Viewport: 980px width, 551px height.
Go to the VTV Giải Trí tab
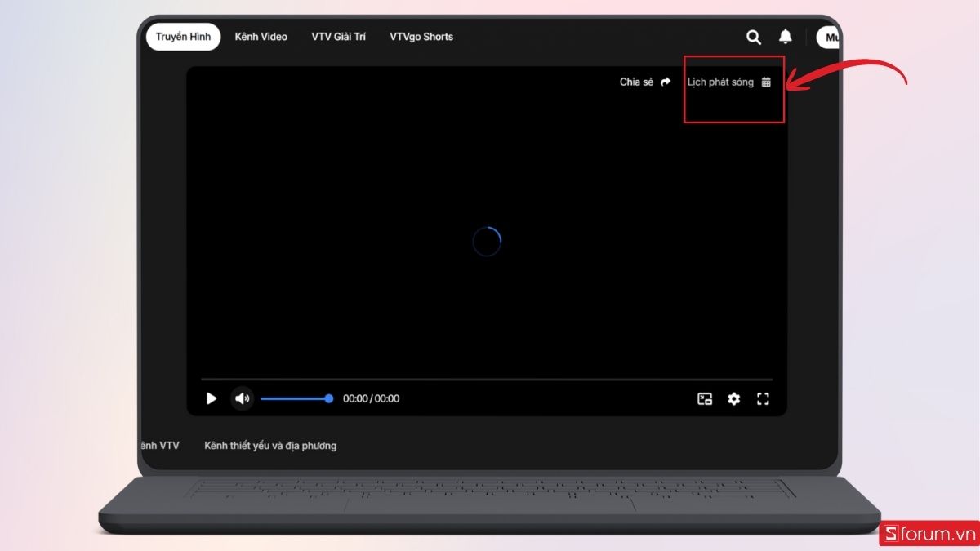(338, 37)
